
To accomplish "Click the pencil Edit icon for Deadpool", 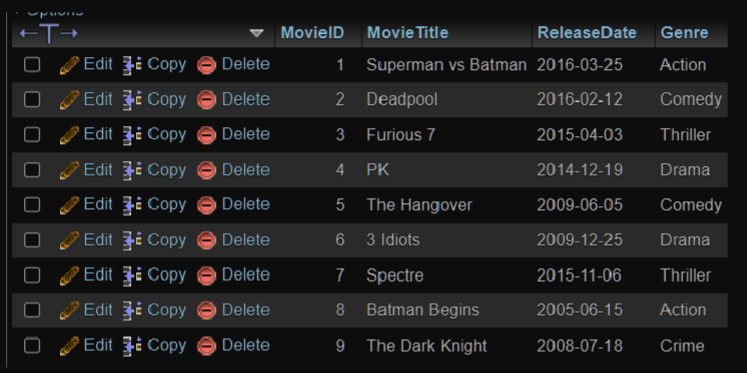I will point(69,100).
